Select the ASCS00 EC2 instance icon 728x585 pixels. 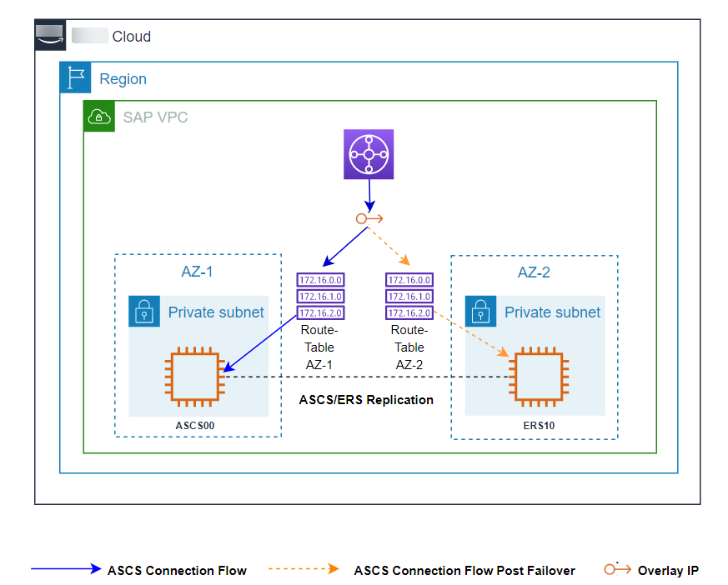click(x=195, y=377)
